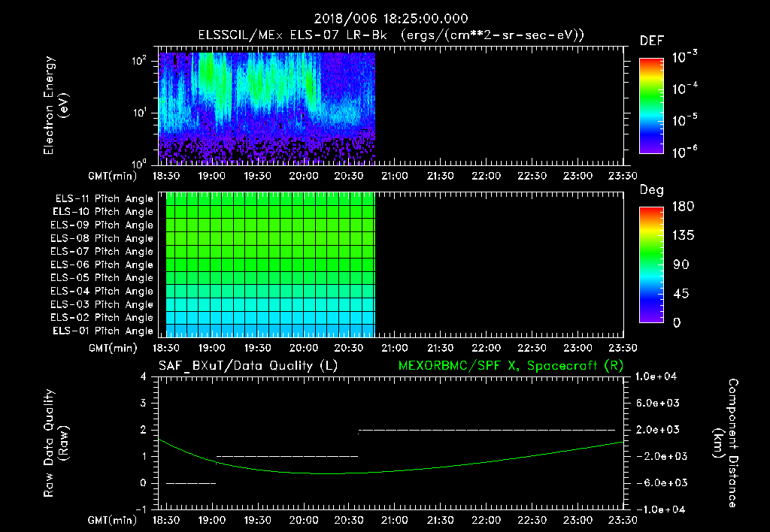Click 'GMT(min)' label under the pitch angle panel
Image resolution: width=770 pixels, height=532 pixels.
(113, 348)
